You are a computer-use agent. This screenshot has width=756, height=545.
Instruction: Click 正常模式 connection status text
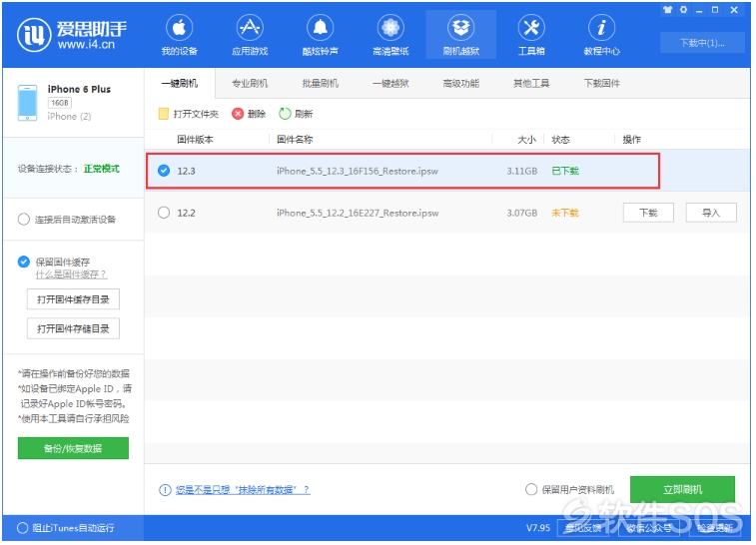tap(101, 169)
